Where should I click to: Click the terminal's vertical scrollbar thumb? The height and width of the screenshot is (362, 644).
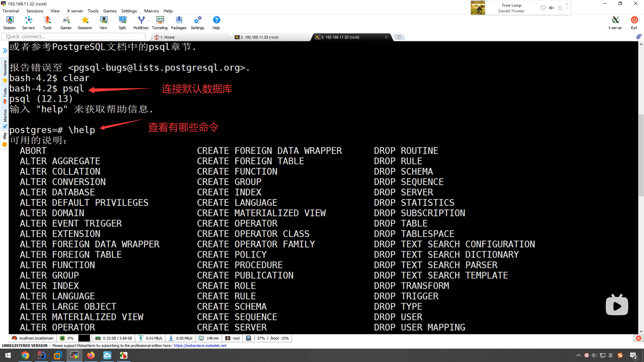click(x=641, y=155)
